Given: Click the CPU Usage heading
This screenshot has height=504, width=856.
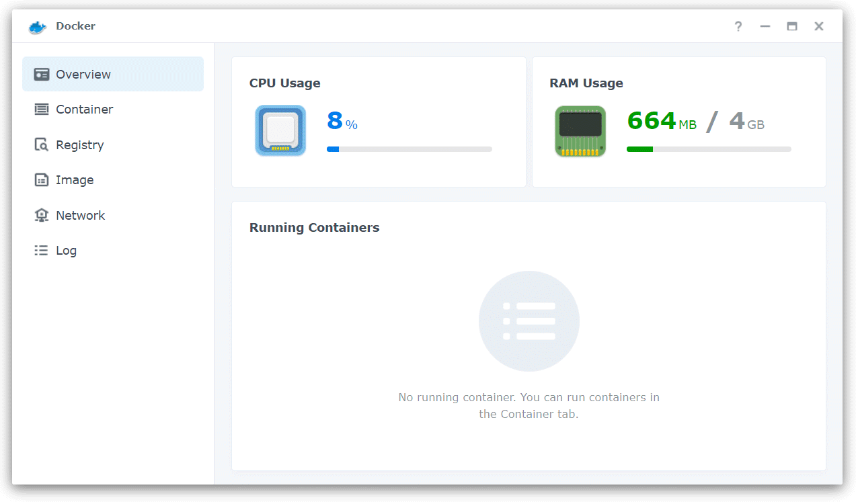Looking at the screenshot, I should [x=285, y=83].
